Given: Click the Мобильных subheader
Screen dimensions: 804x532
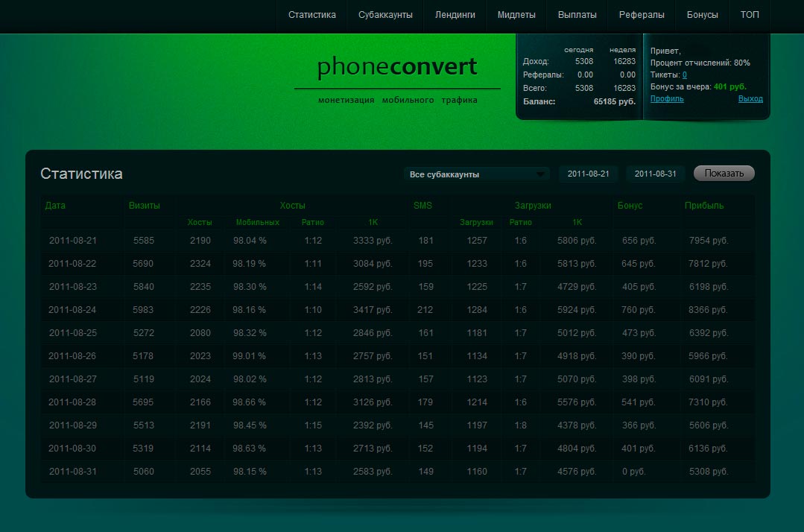Looking at the screenshot, I should (257, 223).
